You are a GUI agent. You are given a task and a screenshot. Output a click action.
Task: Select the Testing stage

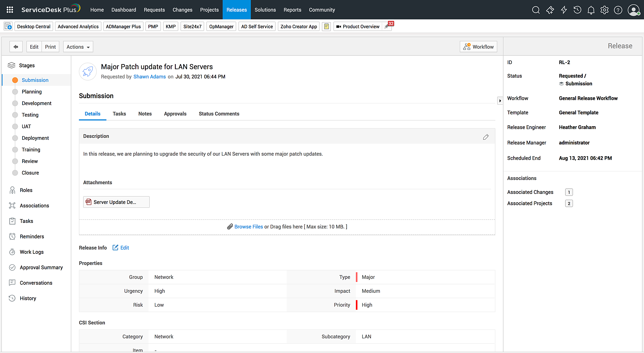coord(30,115)
